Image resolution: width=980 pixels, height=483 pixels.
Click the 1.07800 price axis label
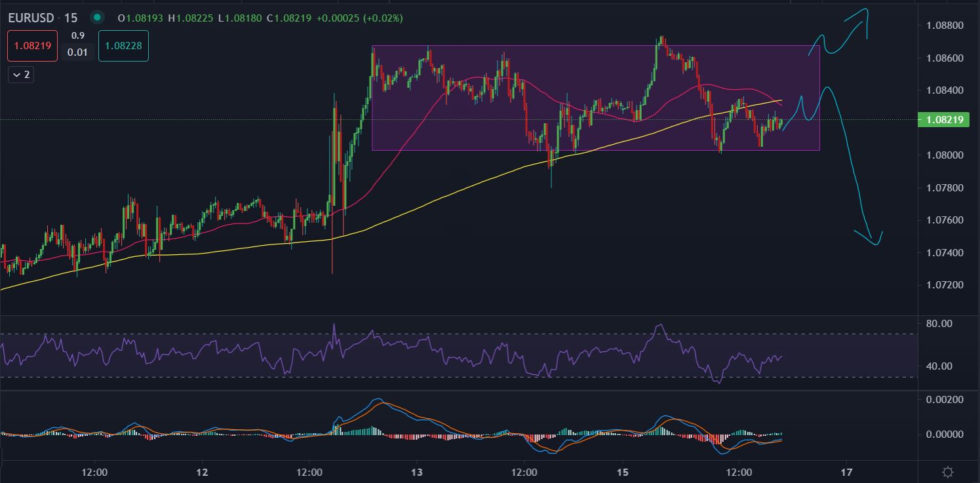click(x=945, y=188)
